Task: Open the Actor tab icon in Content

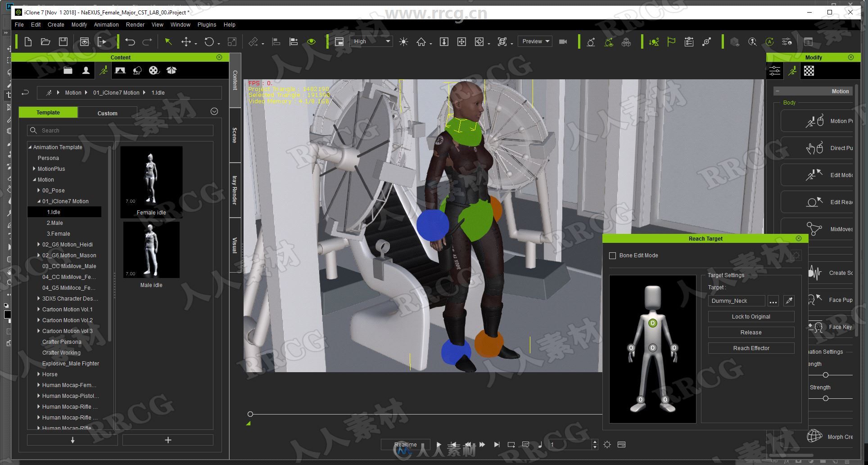Action: click(x=86, y=70)
